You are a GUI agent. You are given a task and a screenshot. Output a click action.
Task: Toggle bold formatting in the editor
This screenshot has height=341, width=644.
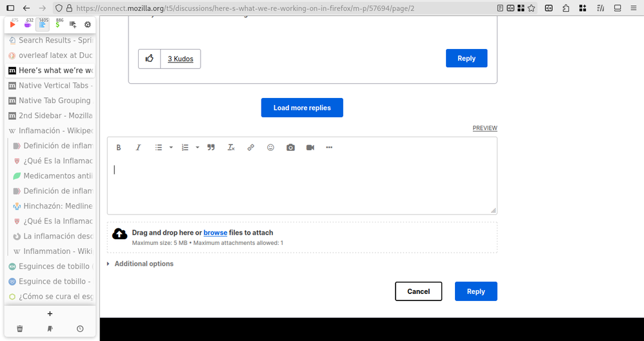click(x=119, y=148)
